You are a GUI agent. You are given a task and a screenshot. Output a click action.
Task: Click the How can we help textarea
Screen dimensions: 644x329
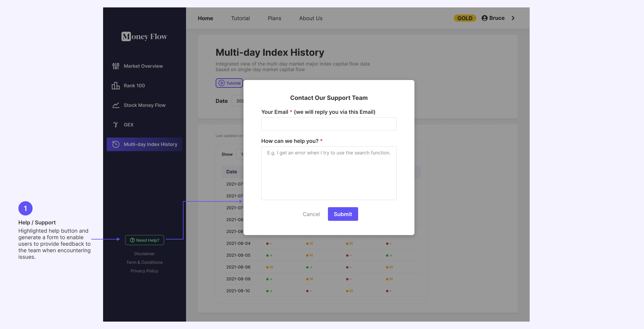[329, 173]
